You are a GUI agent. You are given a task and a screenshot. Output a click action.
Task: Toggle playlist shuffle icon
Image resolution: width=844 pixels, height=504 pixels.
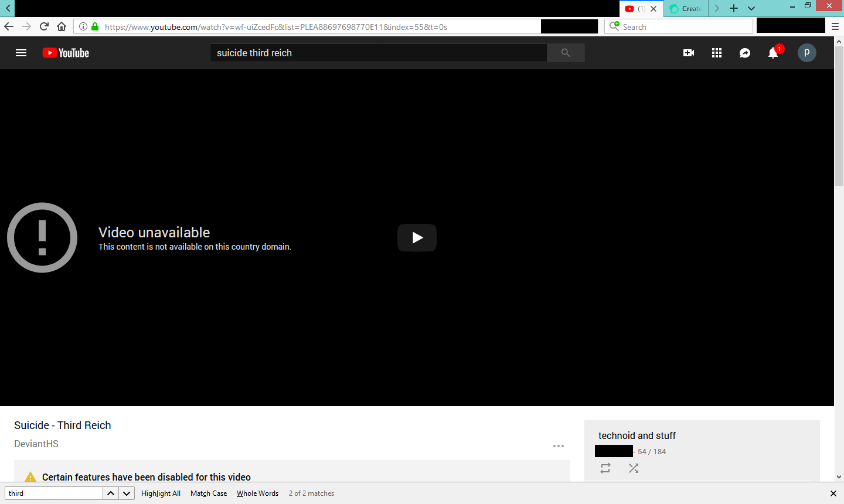pos(634,468)
